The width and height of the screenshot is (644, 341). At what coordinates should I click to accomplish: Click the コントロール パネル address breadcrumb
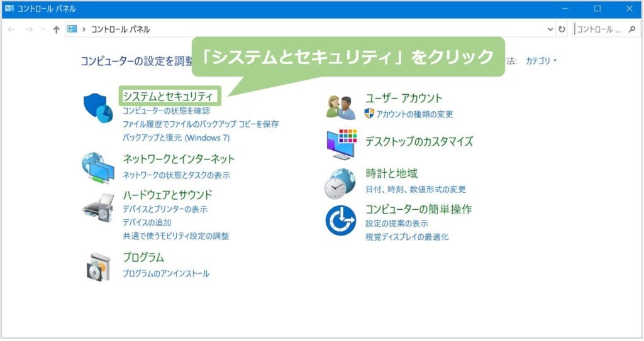coord(120,30)
